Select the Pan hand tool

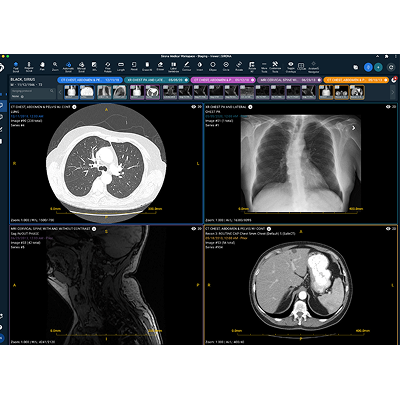coord(42,66)
